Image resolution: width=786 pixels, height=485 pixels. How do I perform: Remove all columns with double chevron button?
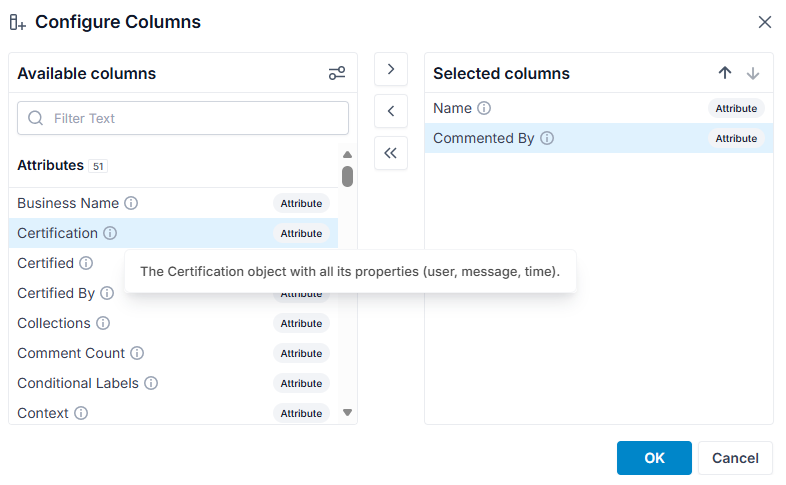(391, 153)
